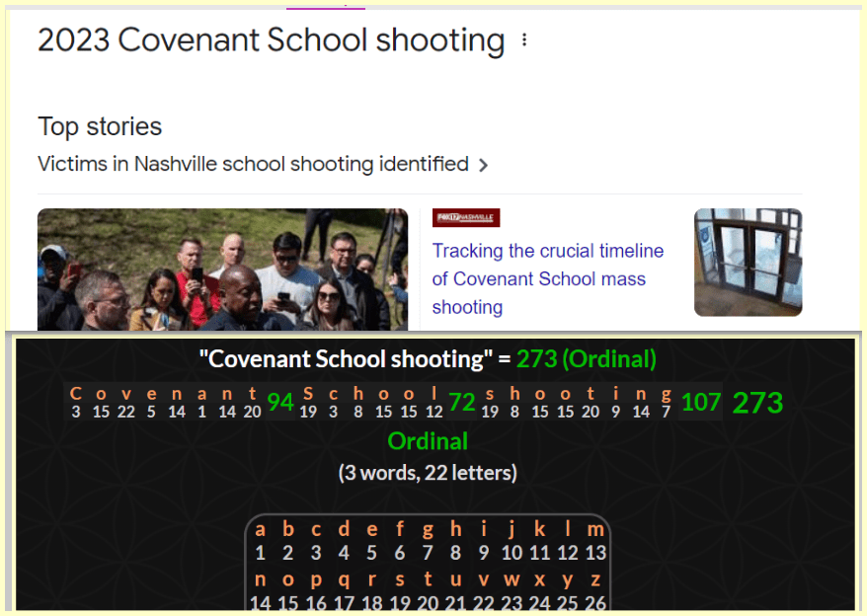
Task: Click the large green 273 total
Action: coord(757,403)
